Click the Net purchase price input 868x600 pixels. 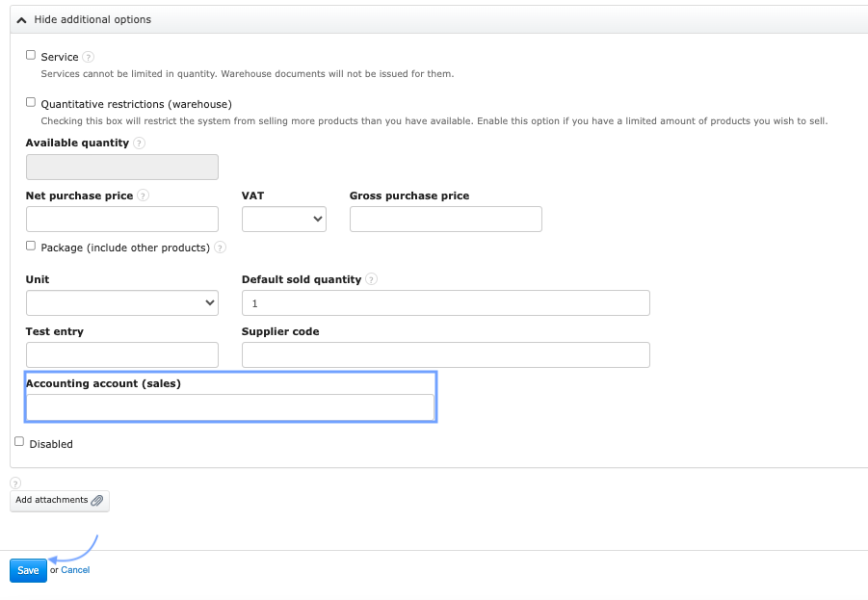(121, 220)
